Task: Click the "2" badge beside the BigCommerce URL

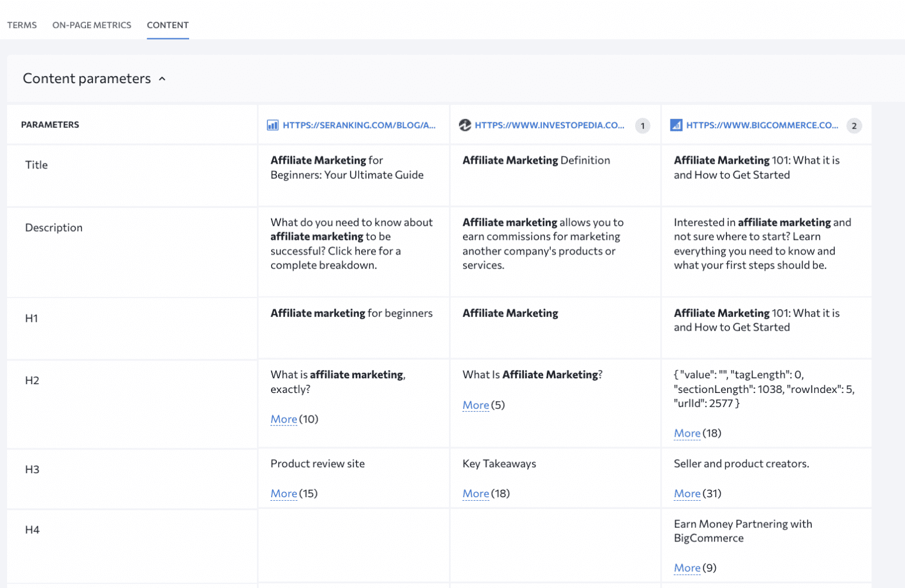Action: pos(854,125)
